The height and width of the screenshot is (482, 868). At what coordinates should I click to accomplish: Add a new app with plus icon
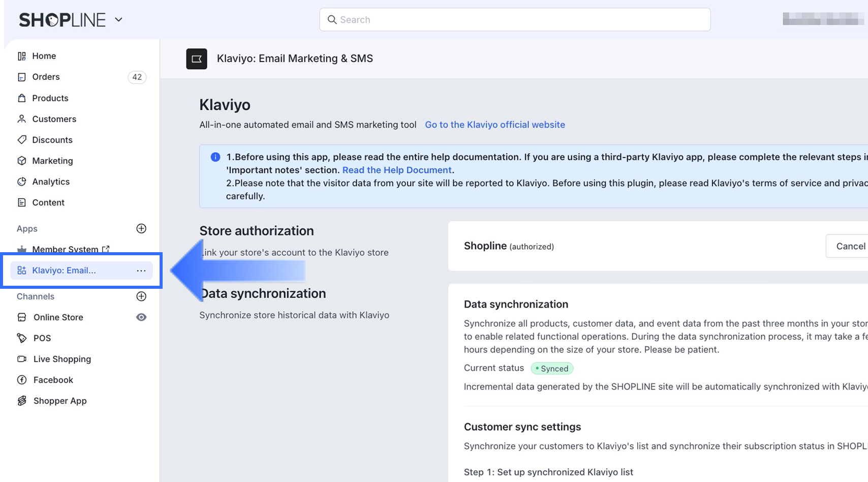pyautogui.click(x=141, y=228)
